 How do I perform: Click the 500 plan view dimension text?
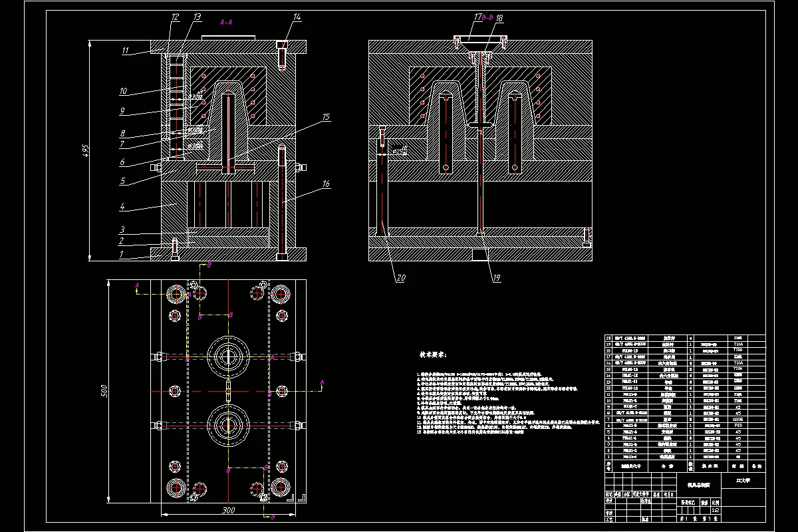[x=104, y=390]
